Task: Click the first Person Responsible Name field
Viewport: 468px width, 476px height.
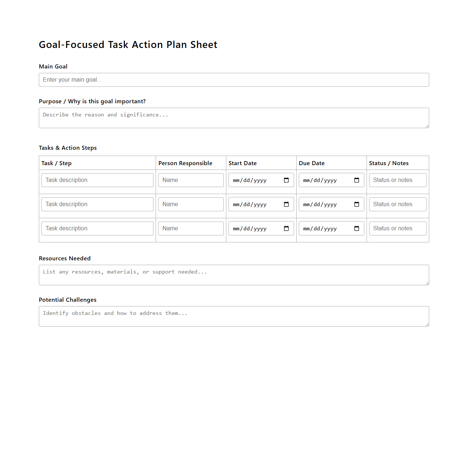Action: coord(190,180)
